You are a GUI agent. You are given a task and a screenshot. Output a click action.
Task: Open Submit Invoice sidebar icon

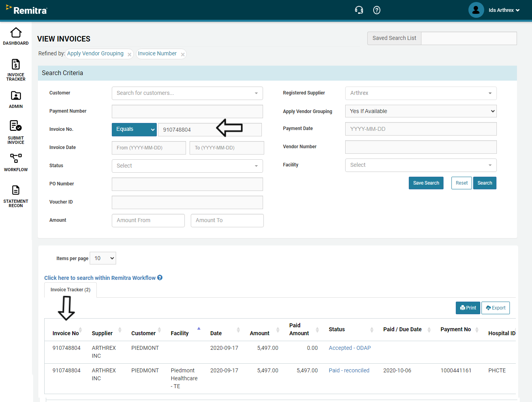(x=16, y=126)
